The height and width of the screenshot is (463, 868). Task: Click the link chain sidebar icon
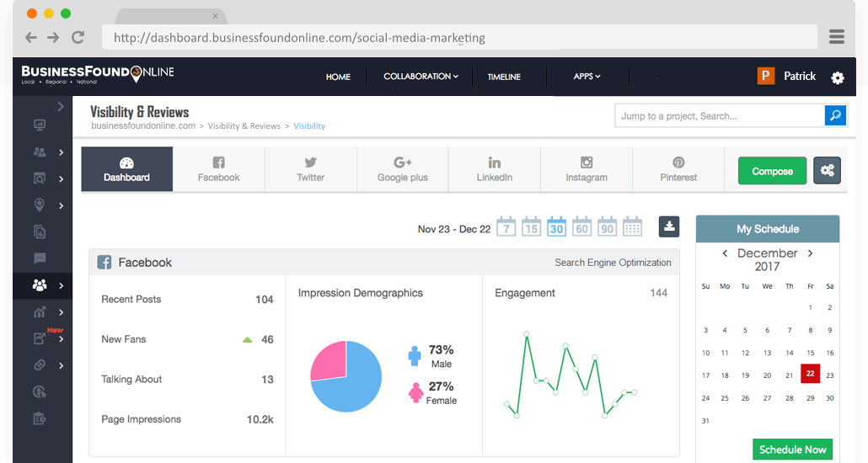pyautogui.click(x=40, y=365)
